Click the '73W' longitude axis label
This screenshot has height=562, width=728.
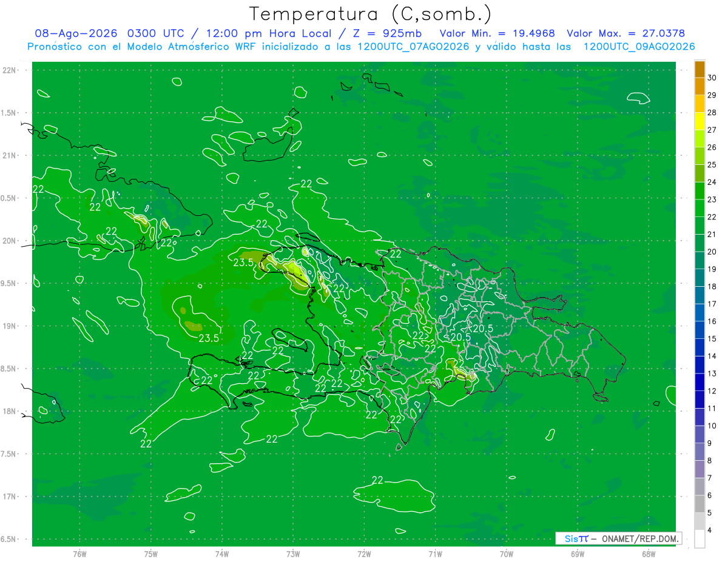293,554
